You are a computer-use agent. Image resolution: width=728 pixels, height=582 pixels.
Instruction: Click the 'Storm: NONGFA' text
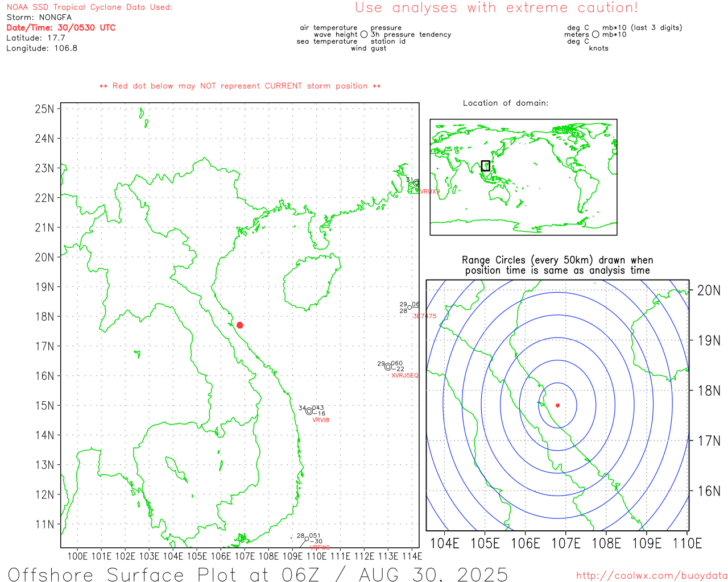point(39,18)
